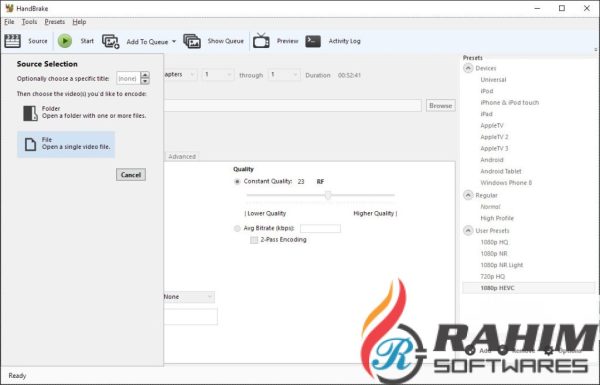This screenshot has height=385, width=600.
Task: Open the None dropdown at bottom
Action: pyautogui.click(x=189, y=297)
